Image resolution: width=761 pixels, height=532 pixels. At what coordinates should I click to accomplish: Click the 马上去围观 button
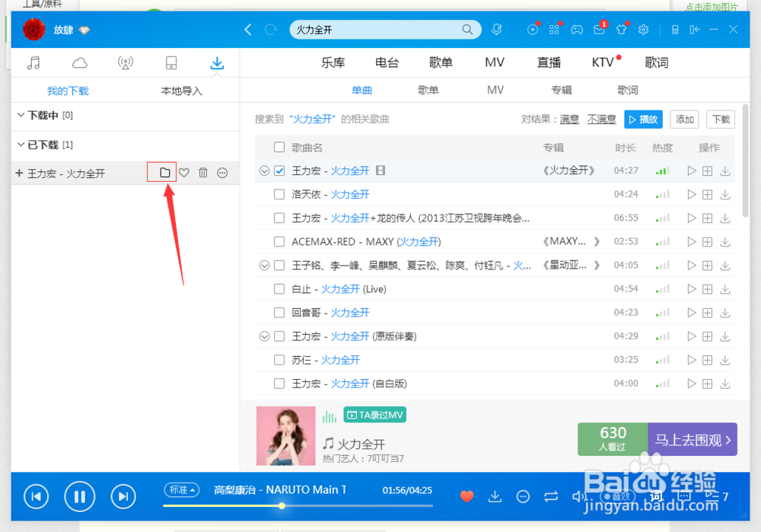point(692,439)
